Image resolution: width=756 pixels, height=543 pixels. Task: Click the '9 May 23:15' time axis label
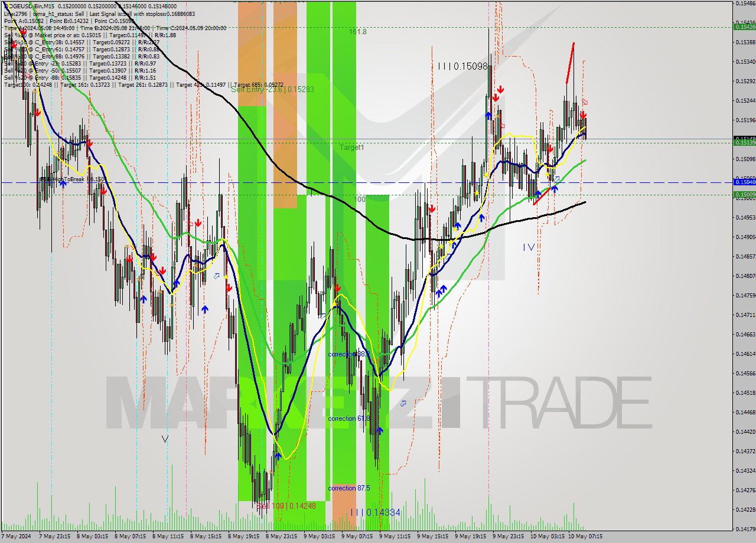click(x=508, y=537)
